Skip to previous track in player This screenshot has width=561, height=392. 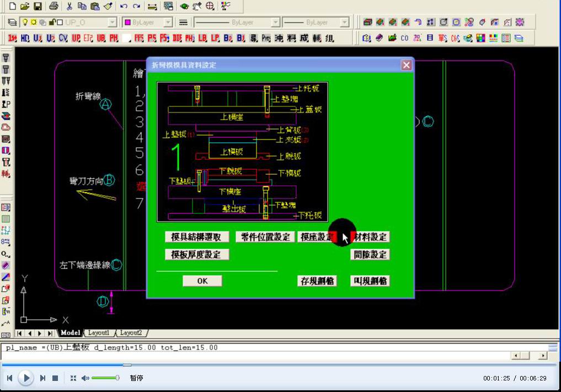10,378
